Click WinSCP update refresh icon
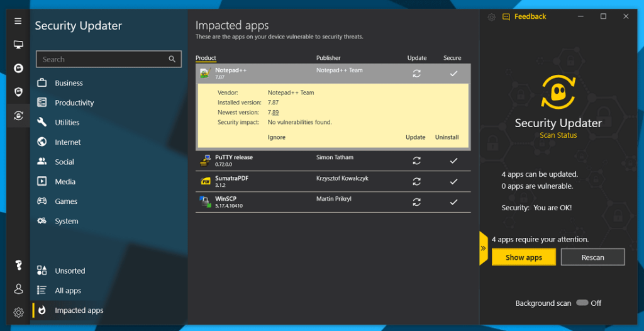The height and width of the screenshot is (331, 644). (x=417, y=202)
